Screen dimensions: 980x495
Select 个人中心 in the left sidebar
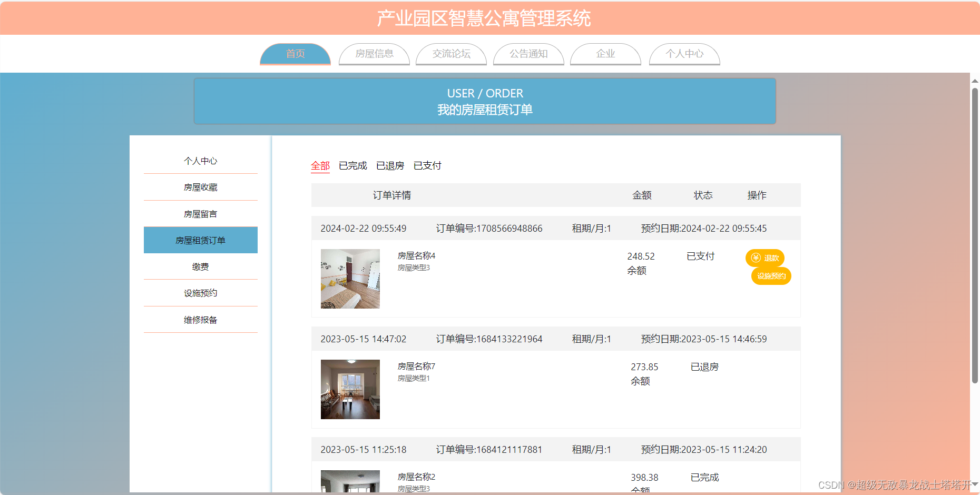(x=200, y=161)
